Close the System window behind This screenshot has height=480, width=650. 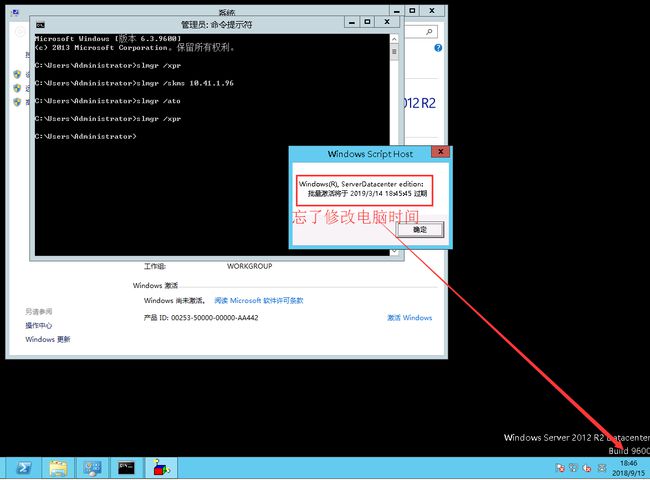tap(432, 11)
